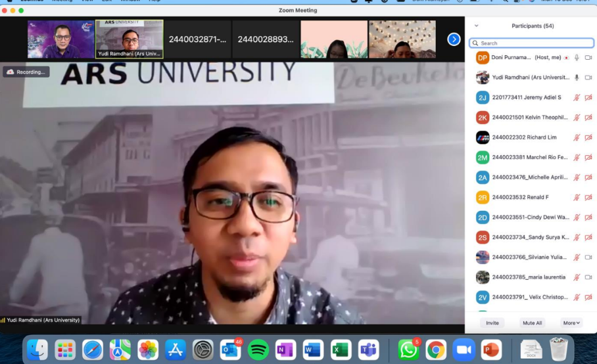This screenshot has width=597, height=364.
Task: Select the 2440032871 video thumbnail
Action: tap(197, 39)
